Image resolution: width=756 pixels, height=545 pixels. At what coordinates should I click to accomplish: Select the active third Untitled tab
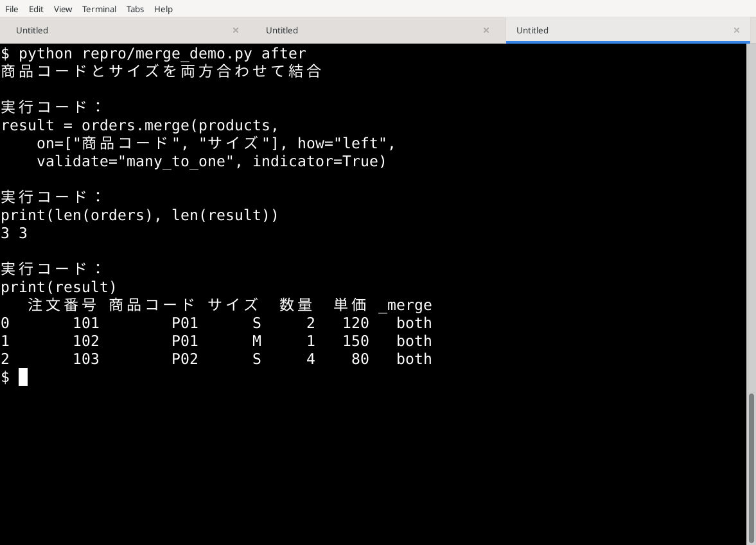pyautogui.click(x=628, y=30)
